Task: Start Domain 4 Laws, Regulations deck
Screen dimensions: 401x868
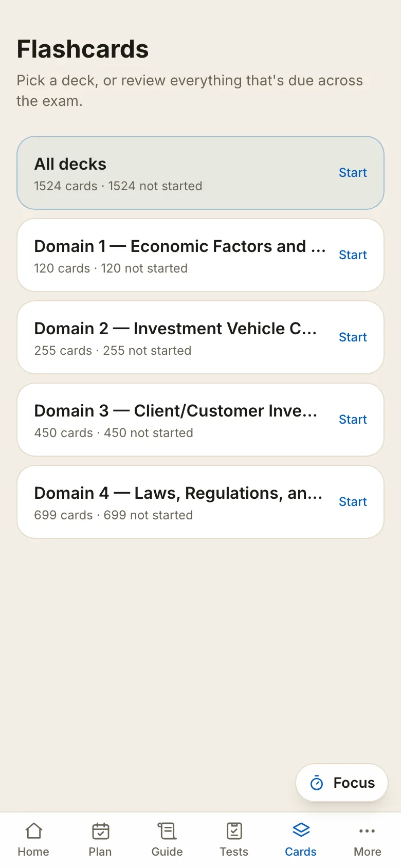Action: (353, 502)
